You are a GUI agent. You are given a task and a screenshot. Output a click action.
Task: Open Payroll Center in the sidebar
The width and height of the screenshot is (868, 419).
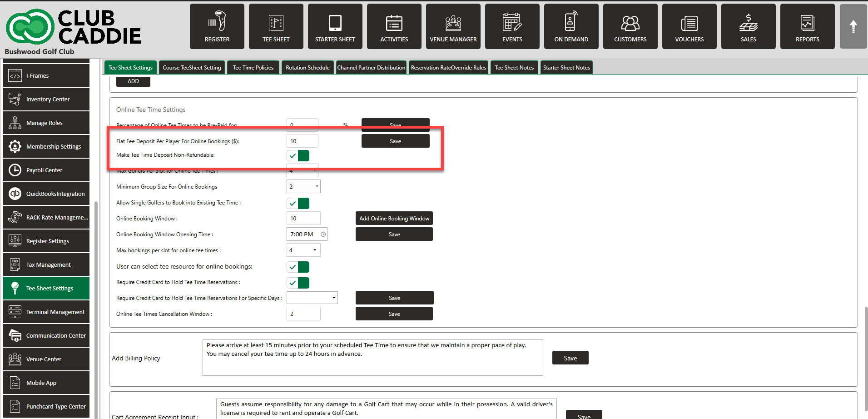tap(46, 170)
